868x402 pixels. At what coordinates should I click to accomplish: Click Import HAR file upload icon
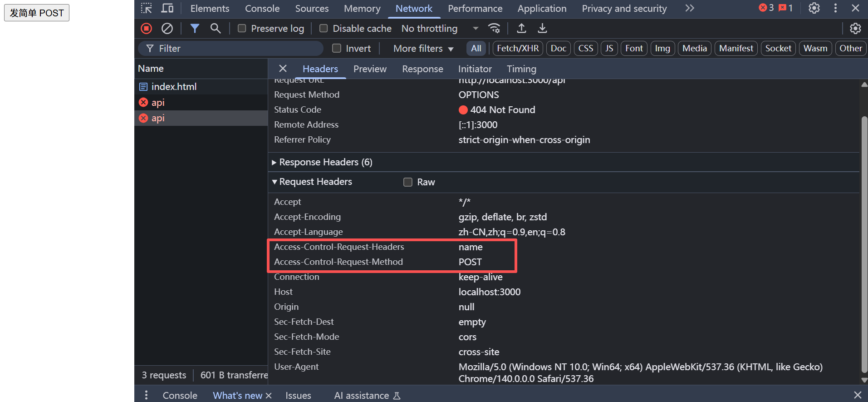pos(522,29)
